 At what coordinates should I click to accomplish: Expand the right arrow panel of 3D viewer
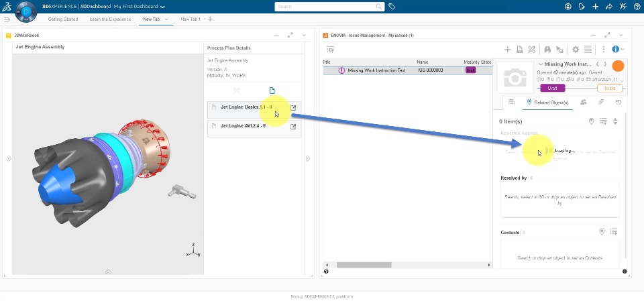[308, 158]
